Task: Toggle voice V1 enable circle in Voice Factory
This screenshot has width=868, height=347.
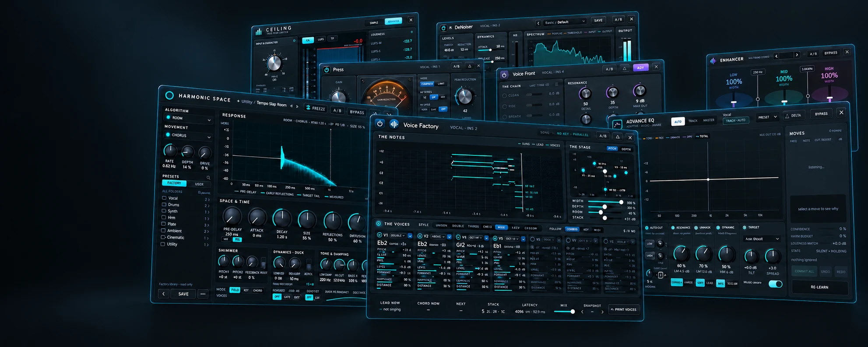Action: [x=380, y=235]
